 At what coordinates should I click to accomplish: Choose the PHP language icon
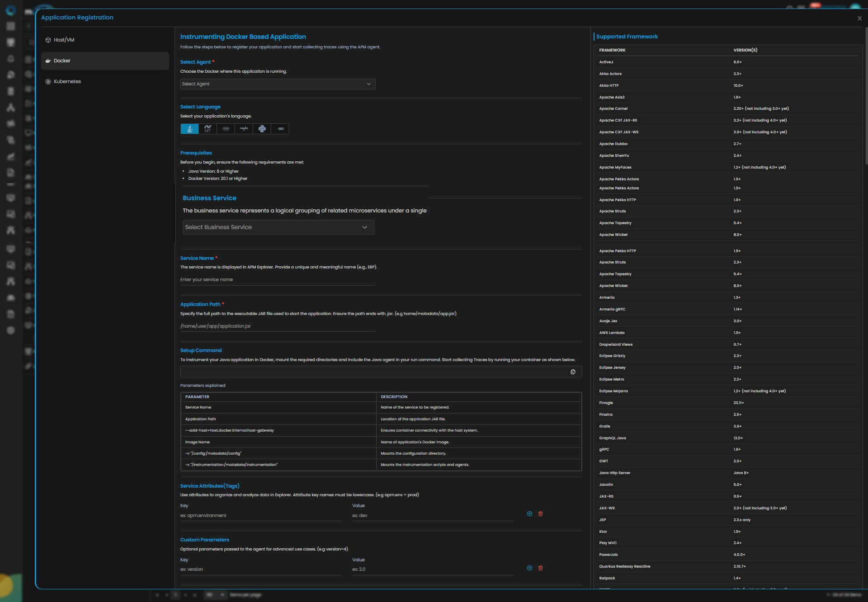click(226, 129)
